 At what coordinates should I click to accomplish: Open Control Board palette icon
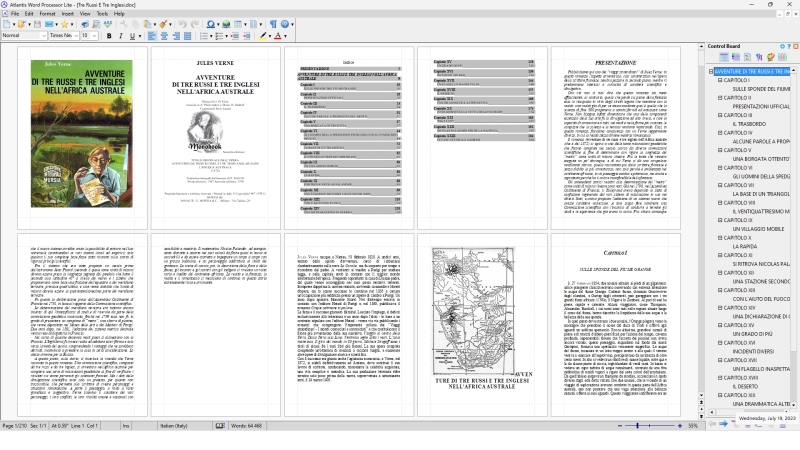click(x=770, y=57)
